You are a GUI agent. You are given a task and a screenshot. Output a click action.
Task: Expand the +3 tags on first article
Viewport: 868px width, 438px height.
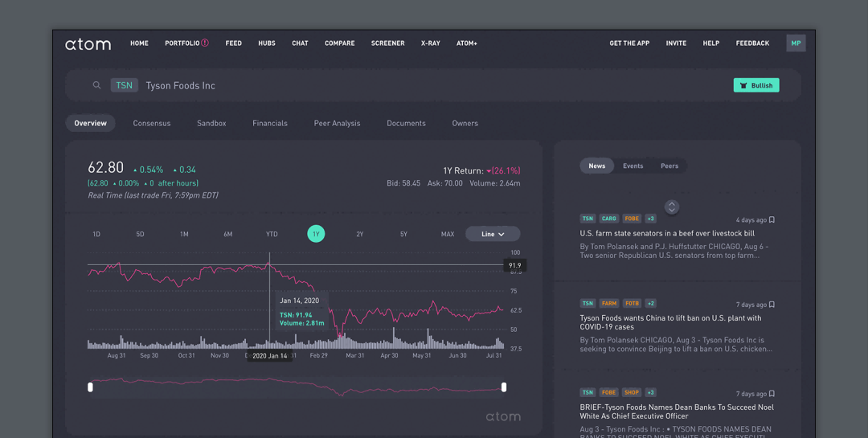point(650,219)
